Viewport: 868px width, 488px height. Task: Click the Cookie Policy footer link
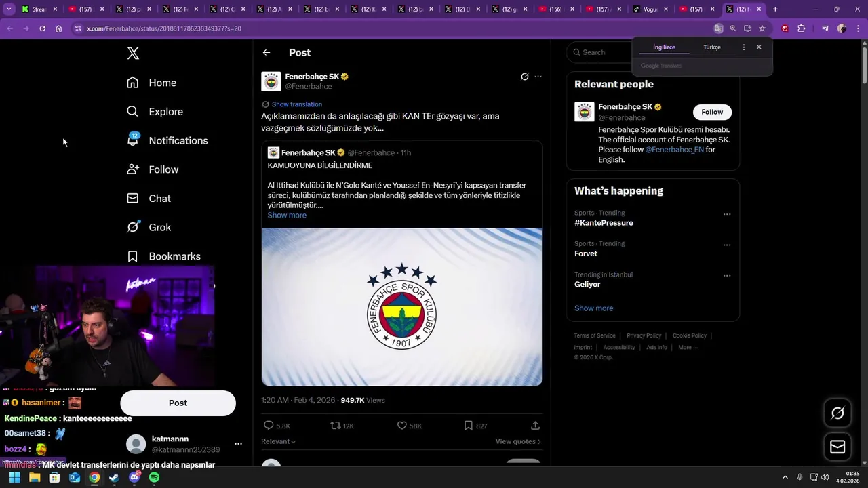pos(690,335)
